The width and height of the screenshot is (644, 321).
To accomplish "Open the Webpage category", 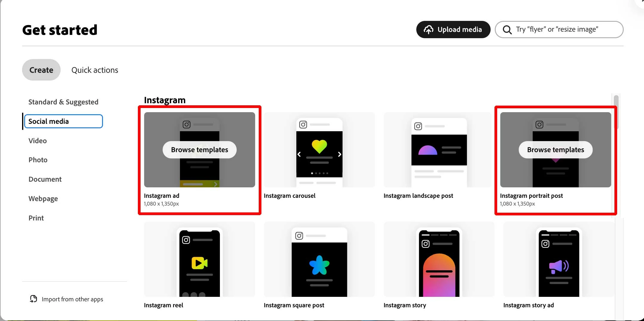I will tap(43, 199).
